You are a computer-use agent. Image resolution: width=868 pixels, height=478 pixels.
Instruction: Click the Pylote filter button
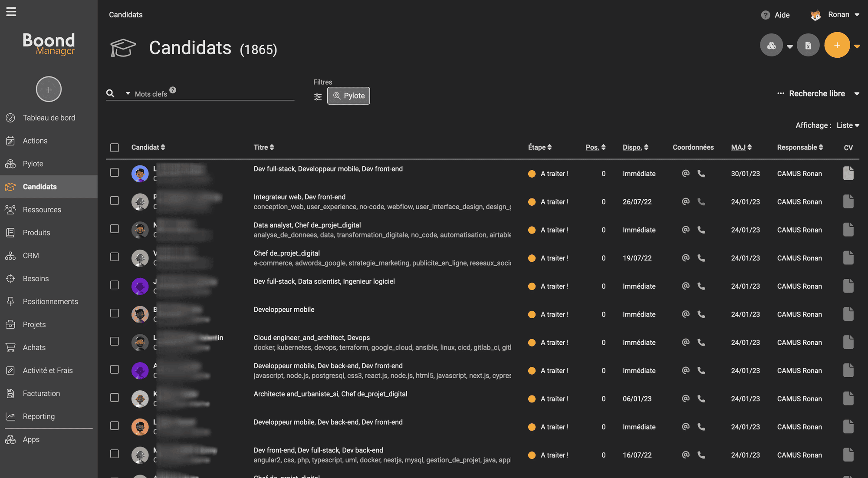(349, 96)
